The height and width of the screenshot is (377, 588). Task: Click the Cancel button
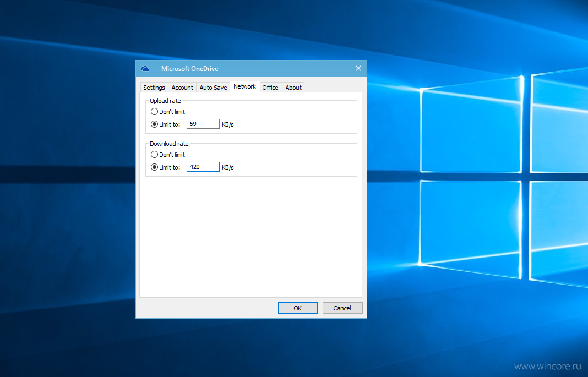(x=342, y=308)
